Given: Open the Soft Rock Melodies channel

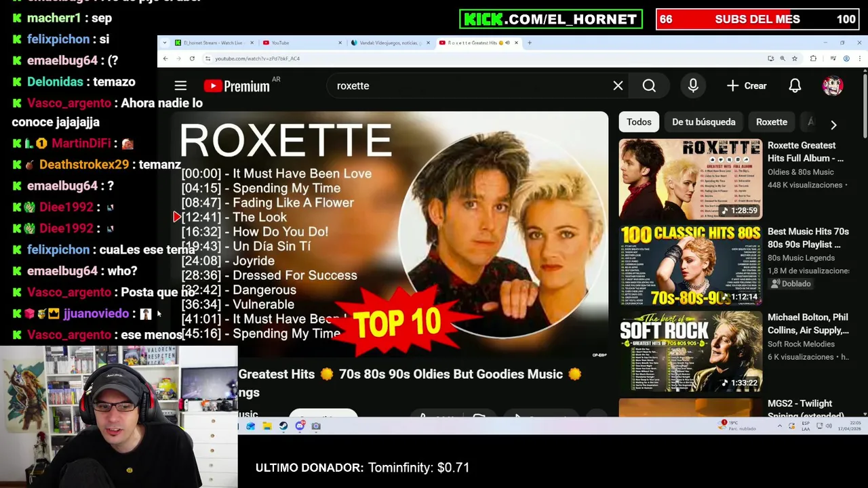Looking at the screenshot, I should (x=801, y=344).
